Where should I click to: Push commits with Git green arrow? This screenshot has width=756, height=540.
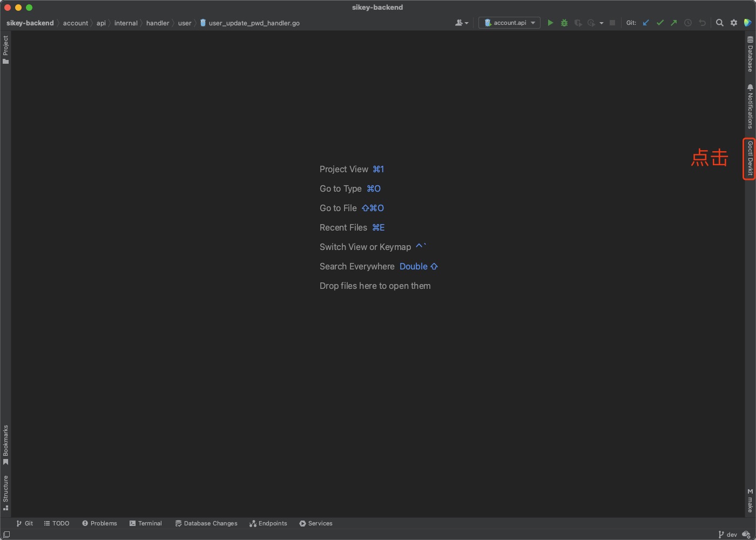[x=674, y=23]
